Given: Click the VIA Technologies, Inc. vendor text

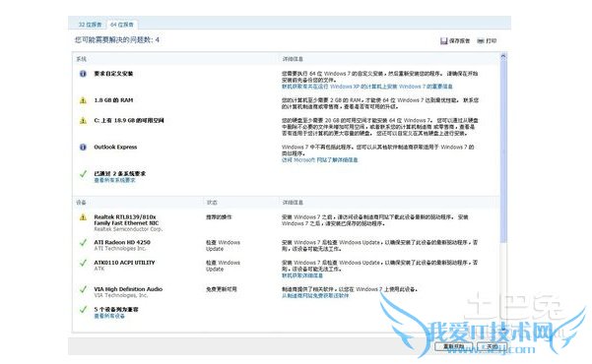Looking at the screenshot, I should coord(121,295).
